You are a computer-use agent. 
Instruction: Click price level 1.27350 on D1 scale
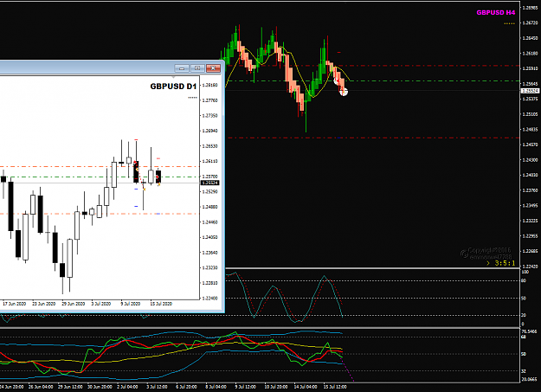(209, 115)
